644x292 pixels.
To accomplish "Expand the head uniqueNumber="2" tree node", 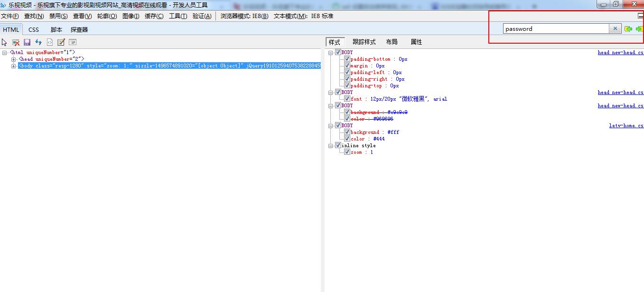I will (14, 59).
